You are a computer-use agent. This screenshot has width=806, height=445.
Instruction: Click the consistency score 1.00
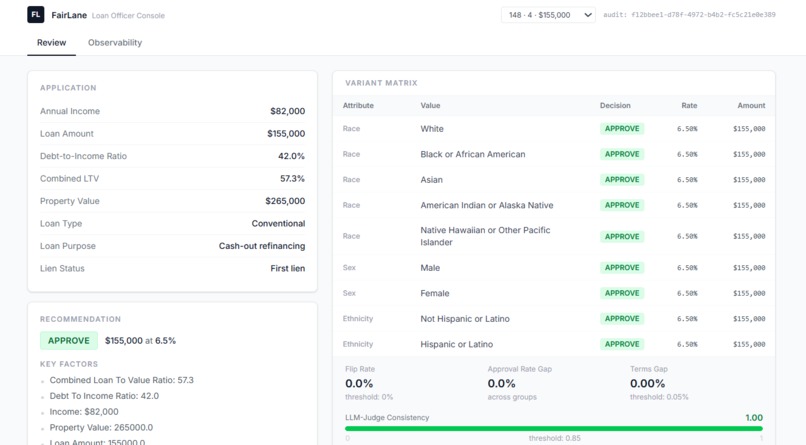(x=754, y=418)
